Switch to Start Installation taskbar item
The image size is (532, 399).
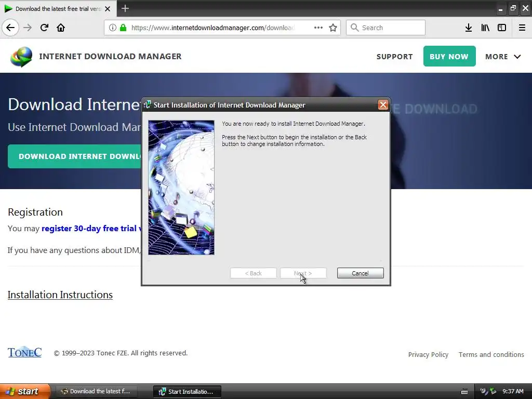tap(187, 392)
